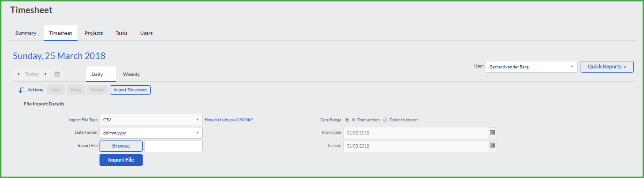The image size is (644, 178).
Task: Open 'How do I set up a CSV file?' link
Action: click(x=229, y=120)
